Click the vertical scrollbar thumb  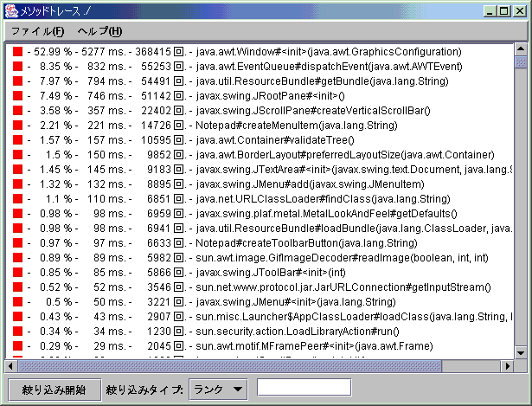click(x=521, y=62)
